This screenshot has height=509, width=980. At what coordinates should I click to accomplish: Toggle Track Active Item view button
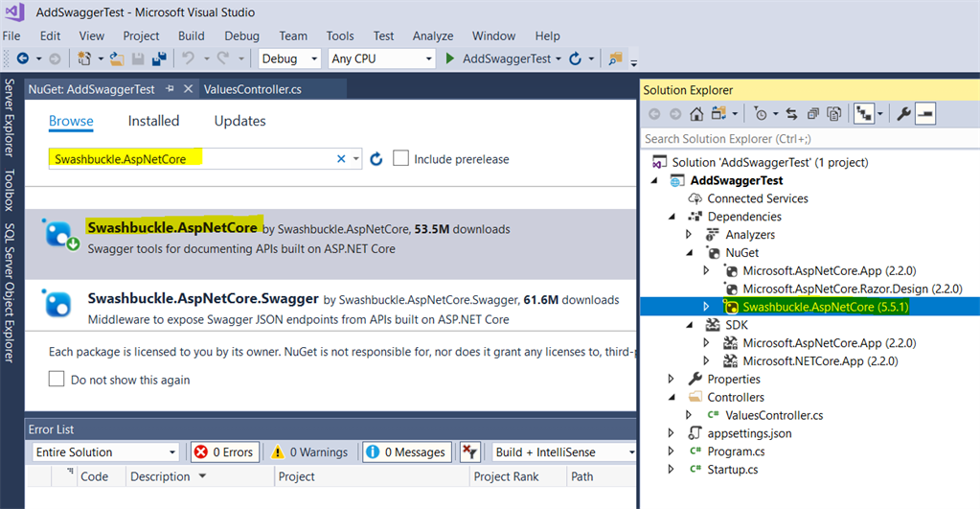(x=864, y=114)
